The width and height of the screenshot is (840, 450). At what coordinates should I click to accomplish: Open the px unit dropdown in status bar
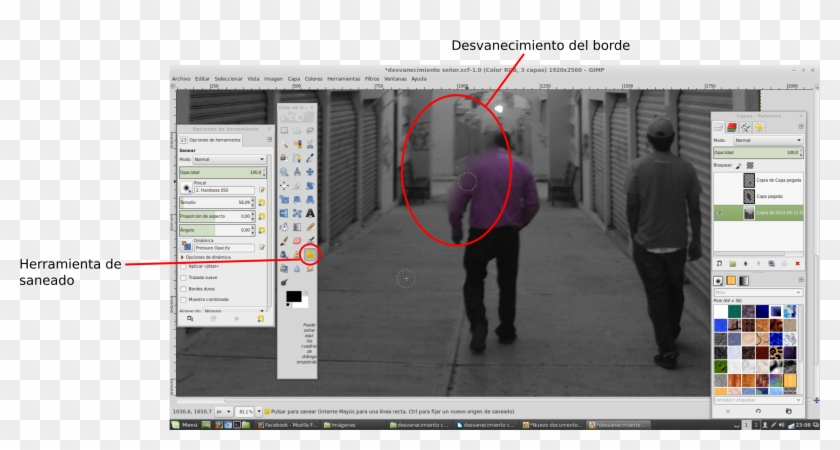(223, 411)
